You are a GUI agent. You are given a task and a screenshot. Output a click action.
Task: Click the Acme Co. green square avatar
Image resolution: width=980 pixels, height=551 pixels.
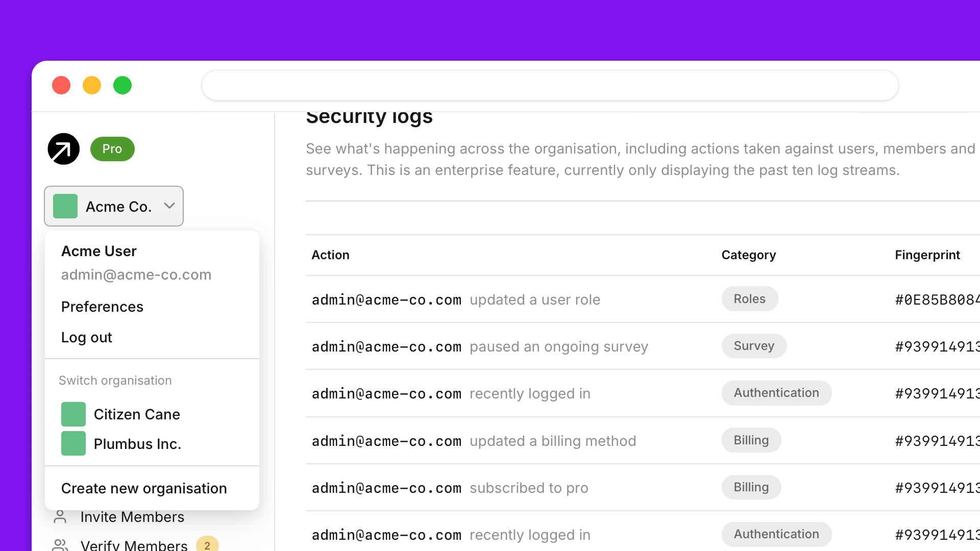[x=65, y=206]
